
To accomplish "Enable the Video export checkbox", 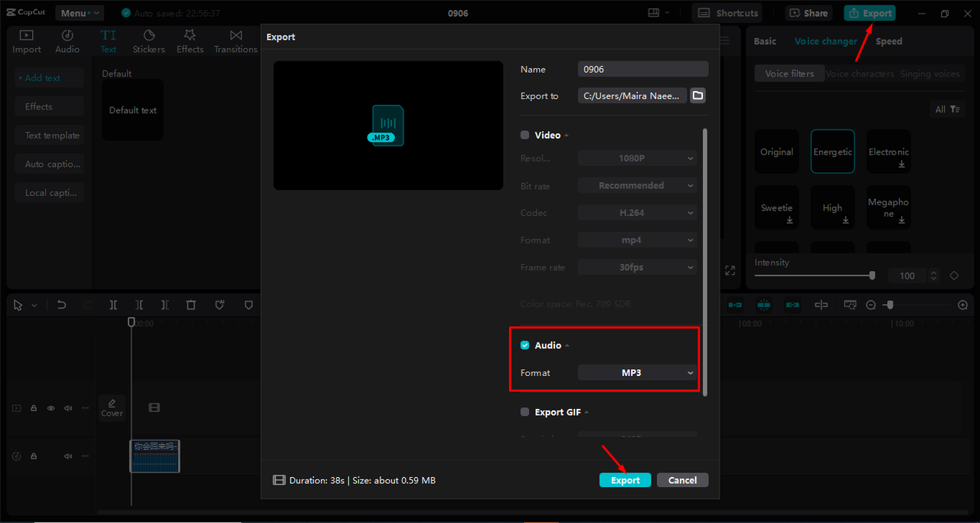I will pyautogui.click(x=524, y=135).
